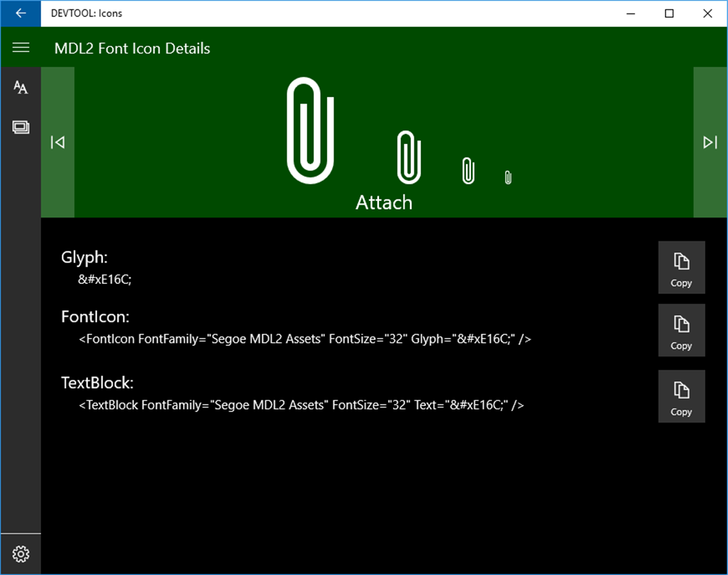Click the &#xE16C; glyph text
Screen dimensions: 728x575
click(x=105, y=279)
